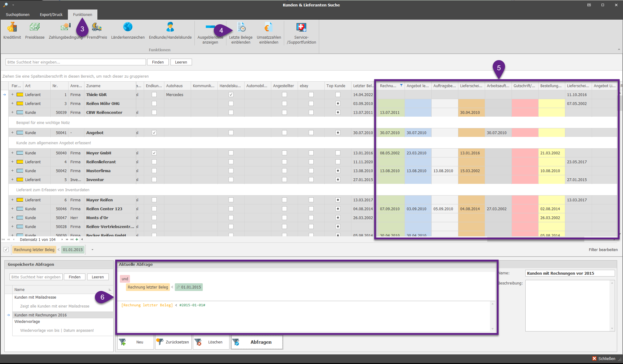Expand the Musterfirma row
This screenshot has width=623, height=364.
[12, 171]
